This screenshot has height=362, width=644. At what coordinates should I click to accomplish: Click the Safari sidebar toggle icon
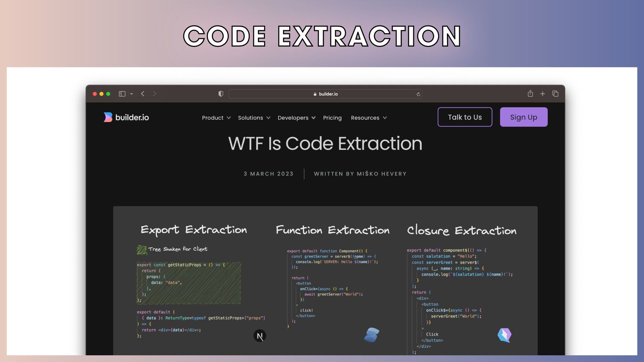click(122, 94)
